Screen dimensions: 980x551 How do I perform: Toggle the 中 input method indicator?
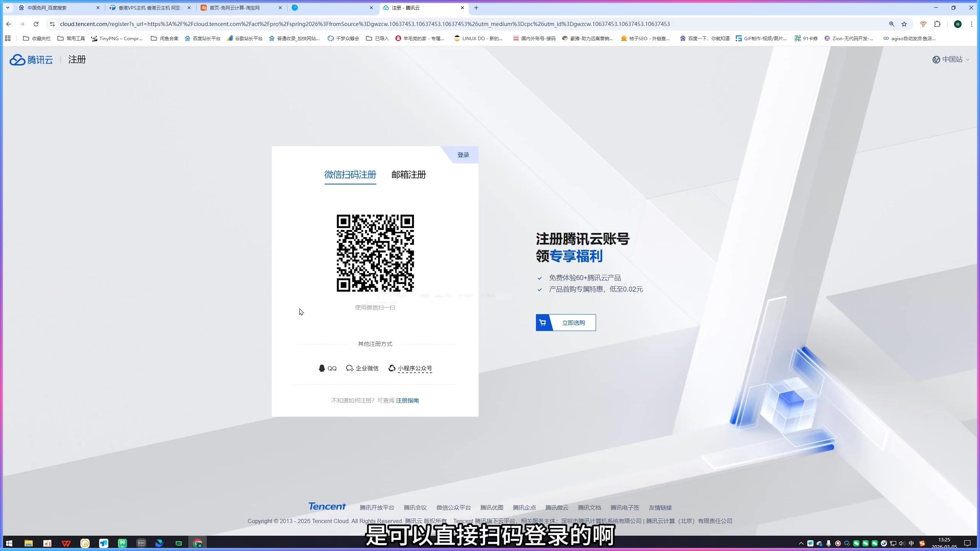(911, 543)
